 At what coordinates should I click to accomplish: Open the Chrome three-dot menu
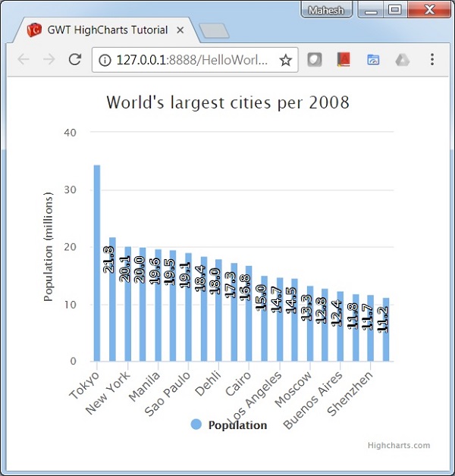tap(432, 59)
